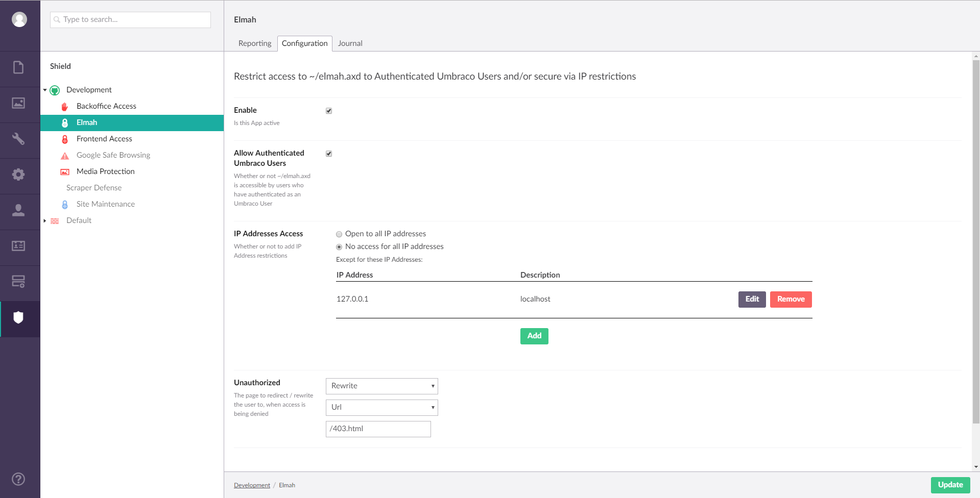980x498 pixels.
Task: Click the Elmah lock icon
Action: 65,123
